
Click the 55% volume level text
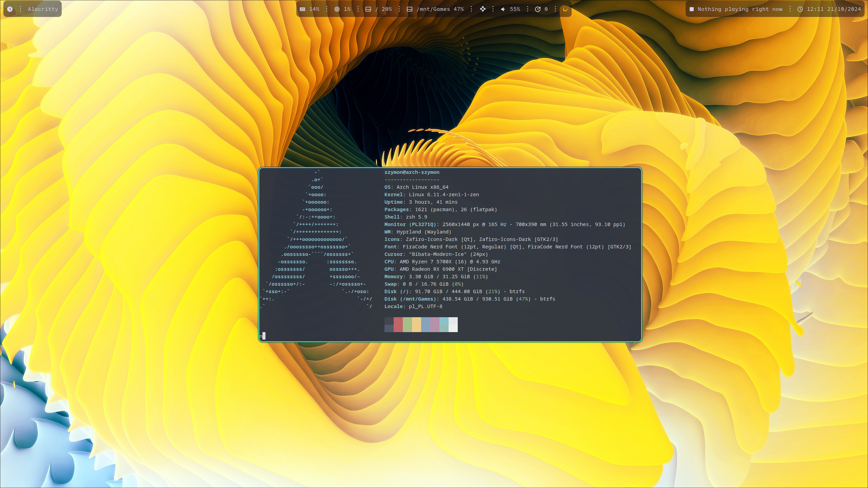(515, 9)
